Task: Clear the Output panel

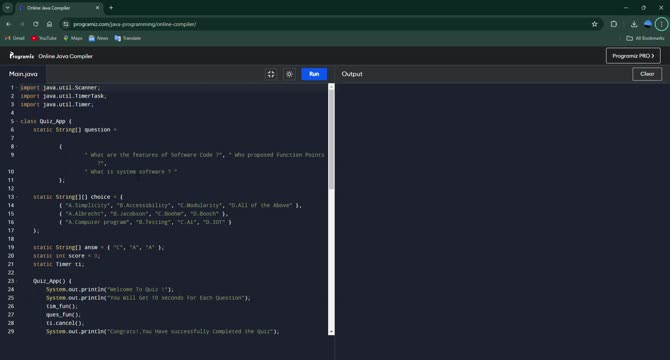Action: coord(646,74)
